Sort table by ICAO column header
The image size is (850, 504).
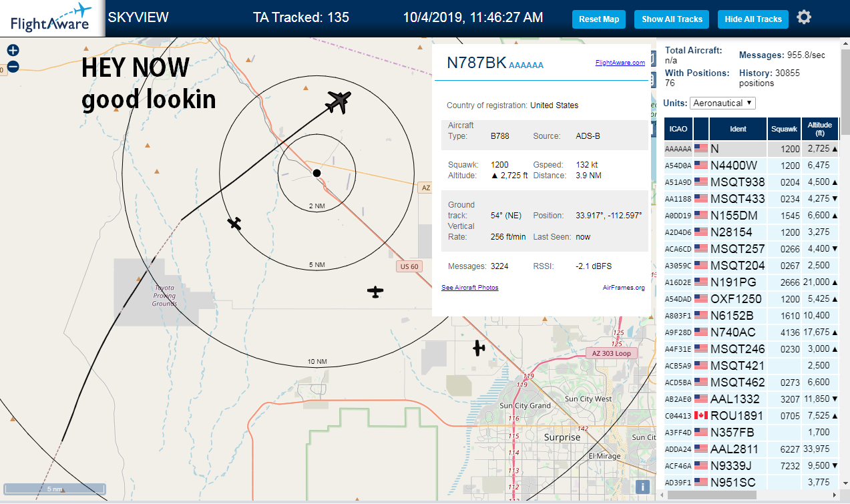point(678,129)
